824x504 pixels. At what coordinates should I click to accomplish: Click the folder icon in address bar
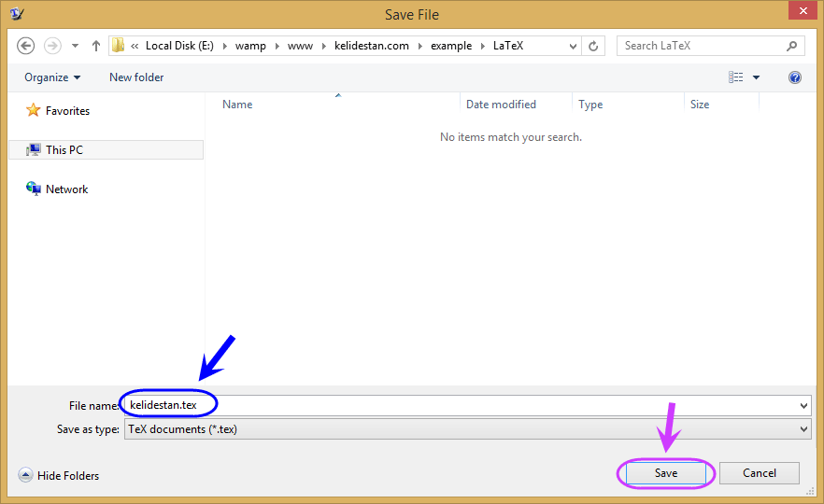click(x=119, y=45)
